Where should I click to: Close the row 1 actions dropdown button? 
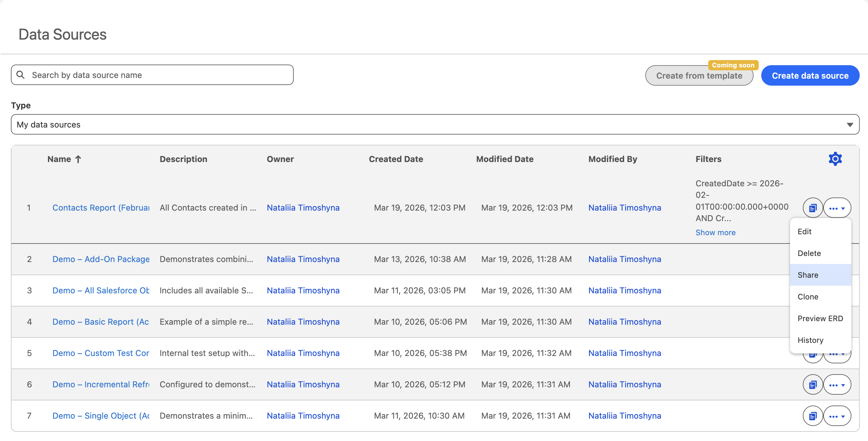click(837, 208)
